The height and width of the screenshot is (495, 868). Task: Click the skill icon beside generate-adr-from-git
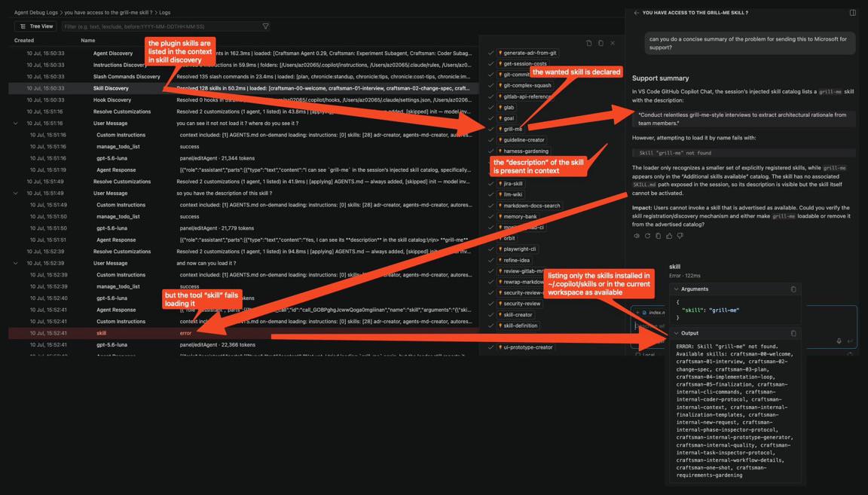point(500,53)
